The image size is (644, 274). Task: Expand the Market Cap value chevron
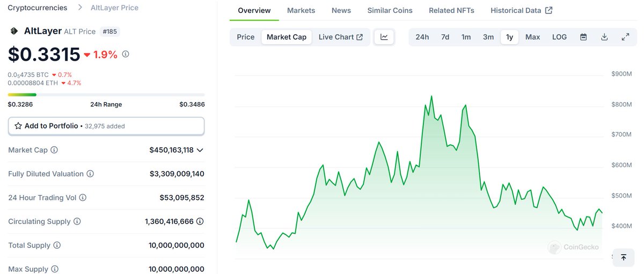(200, 150)
